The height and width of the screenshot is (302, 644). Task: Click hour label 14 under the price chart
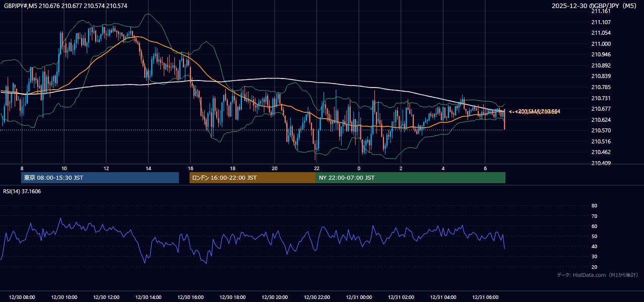[x=148, y=168]
